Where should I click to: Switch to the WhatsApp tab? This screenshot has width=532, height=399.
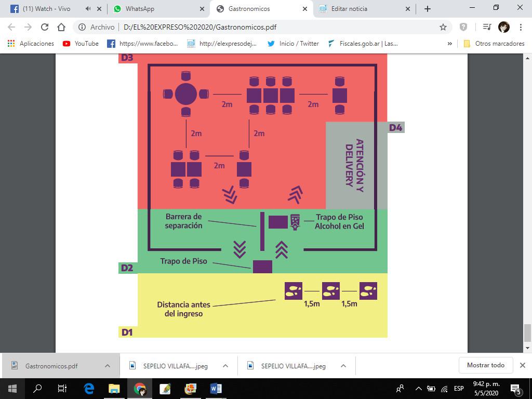(x=156, y=9)
